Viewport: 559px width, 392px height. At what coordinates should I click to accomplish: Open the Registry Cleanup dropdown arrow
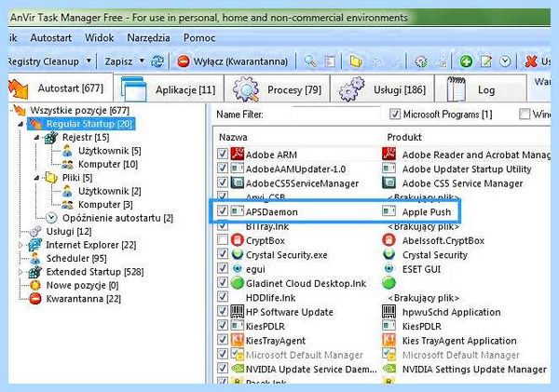point(89,61)
